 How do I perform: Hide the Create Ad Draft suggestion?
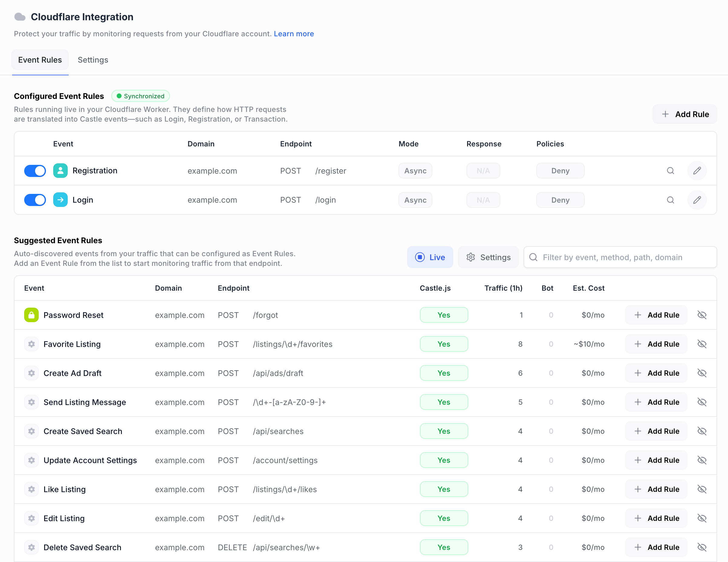pyautogui.click(x=702, y=373)
